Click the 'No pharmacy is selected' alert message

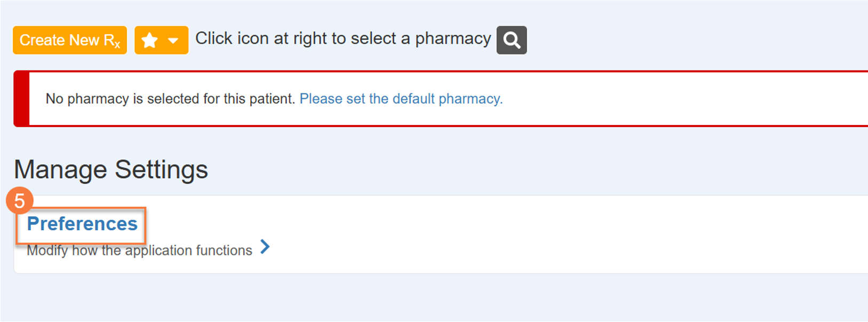point(170,99)
